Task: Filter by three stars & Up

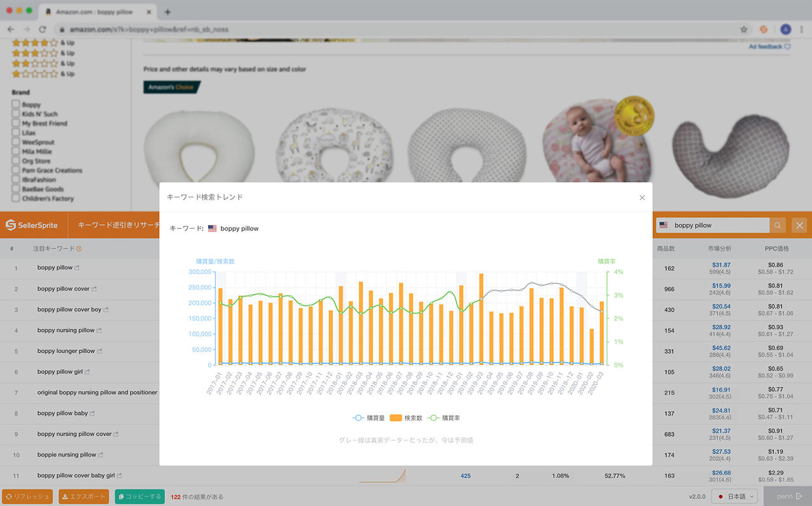Action: (43, 53)
